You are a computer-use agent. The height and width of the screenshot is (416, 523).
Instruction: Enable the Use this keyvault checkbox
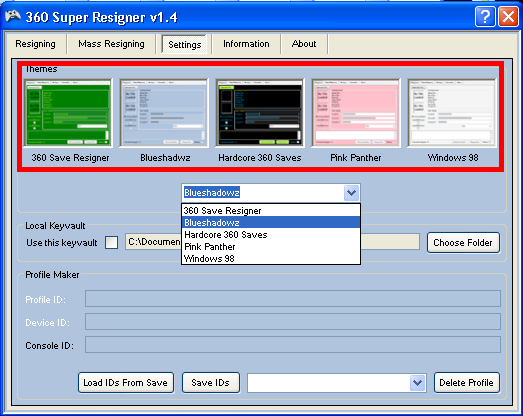111,243
